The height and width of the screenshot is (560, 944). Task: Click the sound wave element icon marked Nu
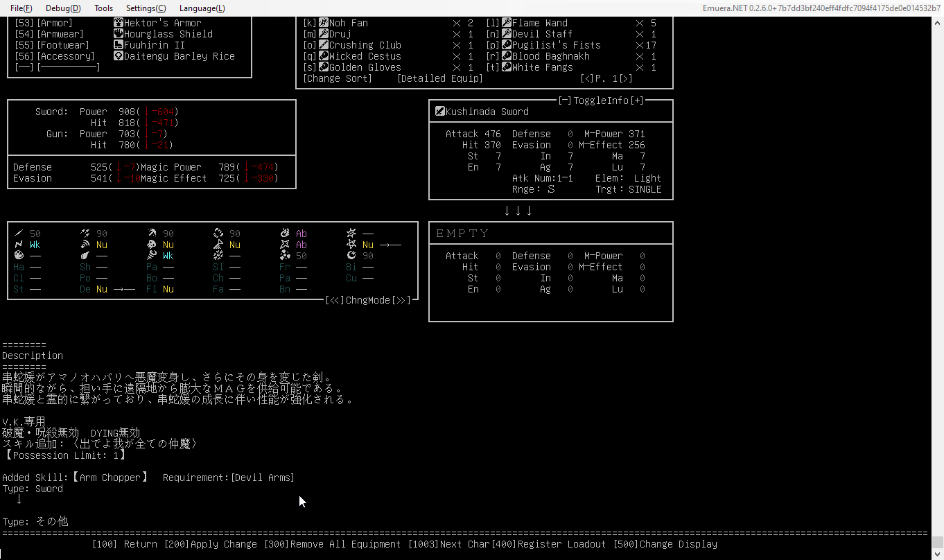85,245
